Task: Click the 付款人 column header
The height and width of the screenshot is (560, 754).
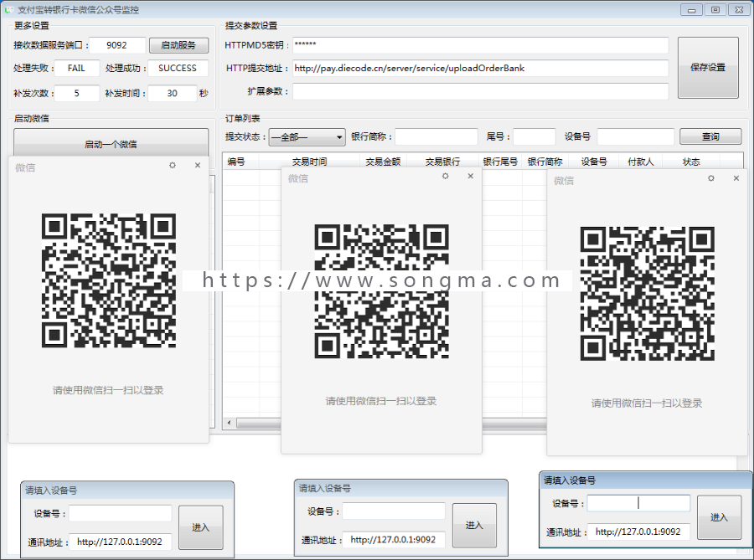Action: click(641, 162)
